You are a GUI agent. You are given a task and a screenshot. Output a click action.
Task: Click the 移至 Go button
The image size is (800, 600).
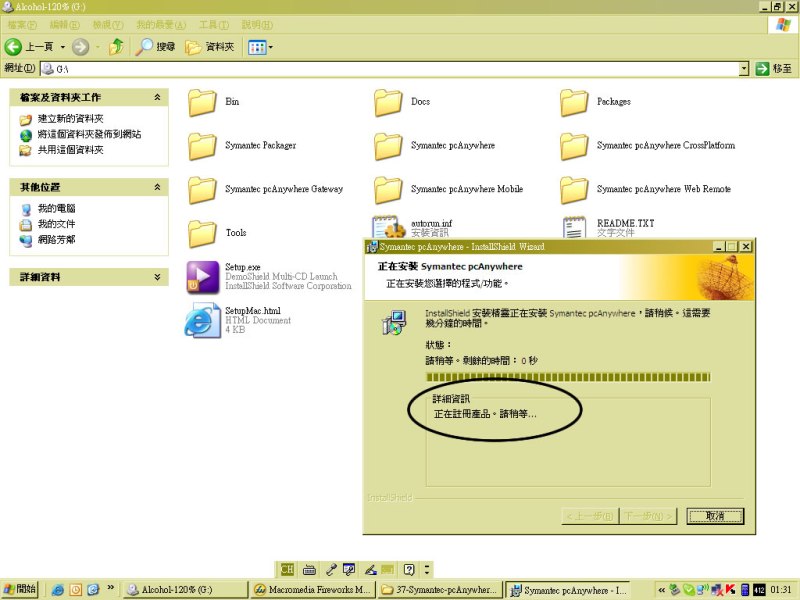point(774,68)
